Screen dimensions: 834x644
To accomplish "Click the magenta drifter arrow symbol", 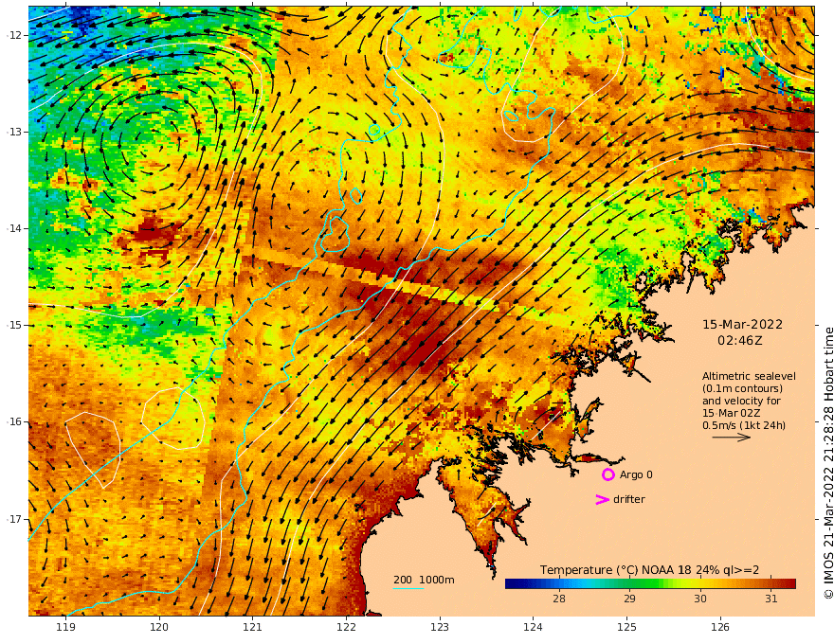I will click(602, 499).
